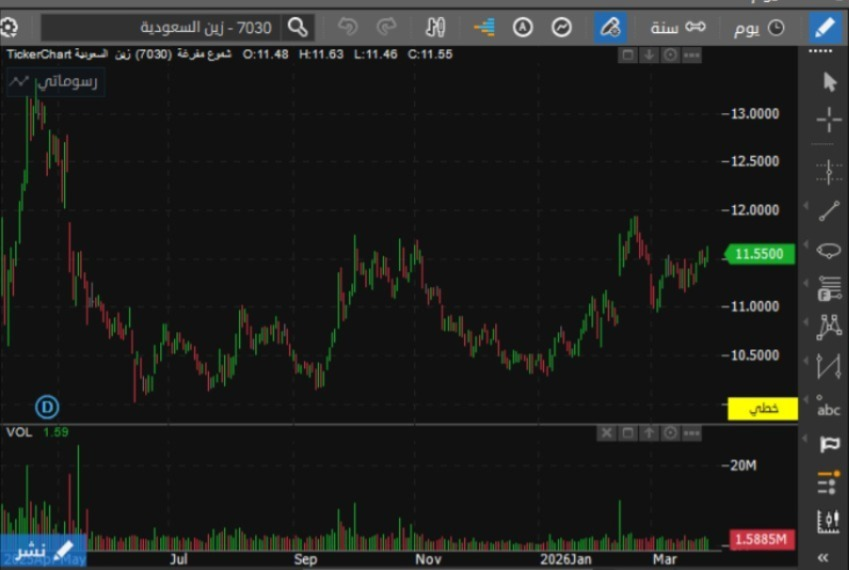Click the 2026Jan date axis label
This screenshot has height=570, width=849.
[566, 559]
